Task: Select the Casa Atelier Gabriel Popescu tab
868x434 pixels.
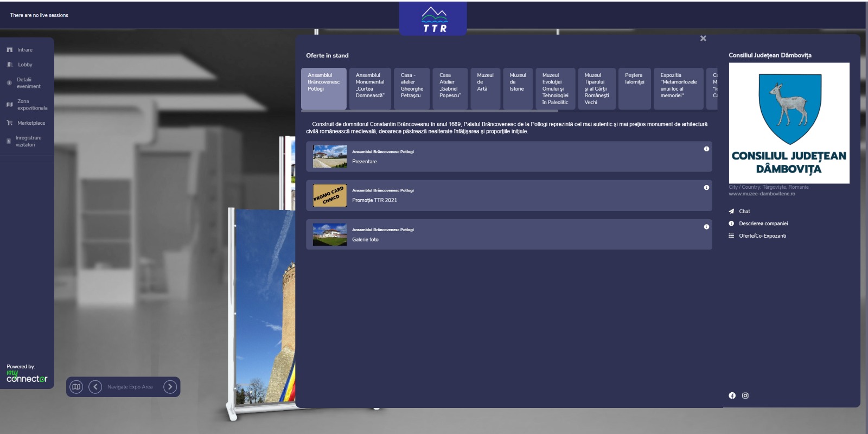Action: (x=450, y=88)
